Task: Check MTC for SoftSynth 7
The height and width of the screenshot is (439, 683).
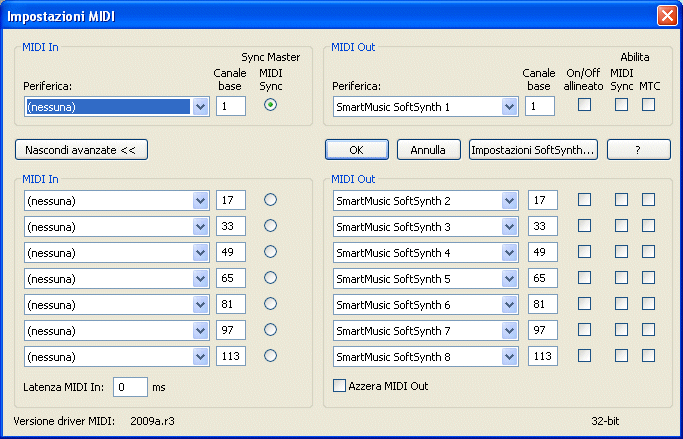Action: tap(648, 330)
